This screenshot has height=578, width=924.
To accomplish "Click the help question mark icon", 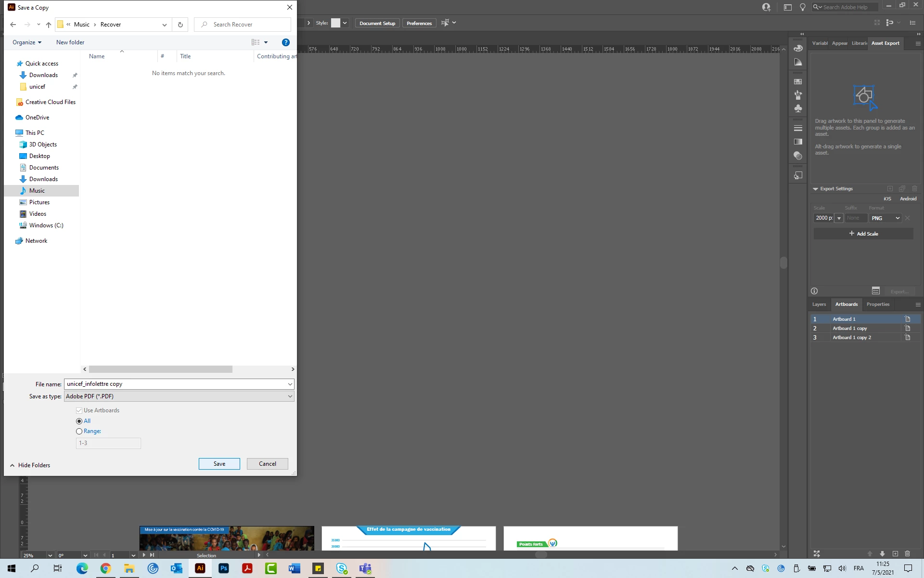I will (285, 42).
